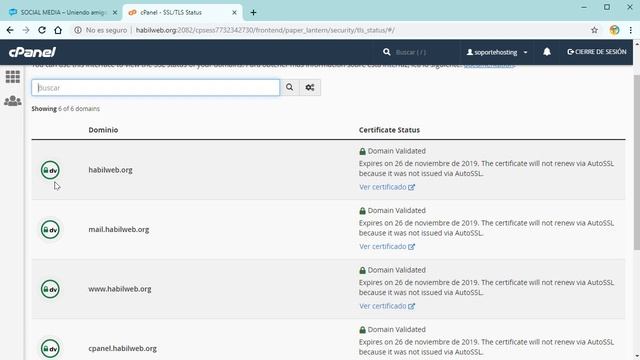Open the browser profile avatar
This screenshot has width=640, height=360.
[614, 30]
